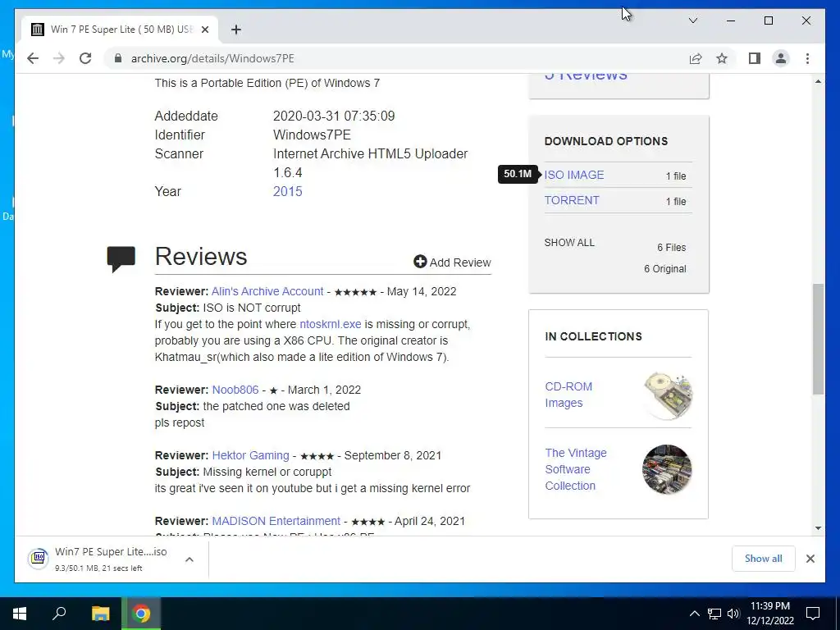Open the ISO IMAGE download link
The height and width of the screenshot is (630, 840).
click(573, 175)
